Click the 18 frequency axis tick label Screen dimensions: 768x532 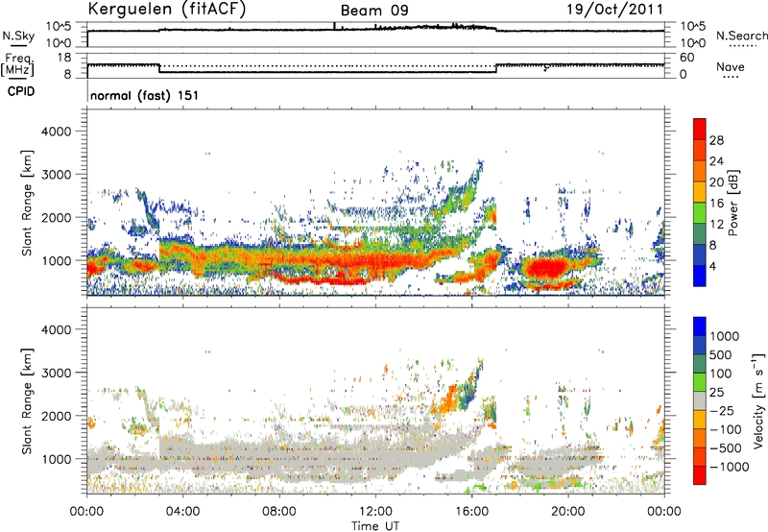click(64, 58)
